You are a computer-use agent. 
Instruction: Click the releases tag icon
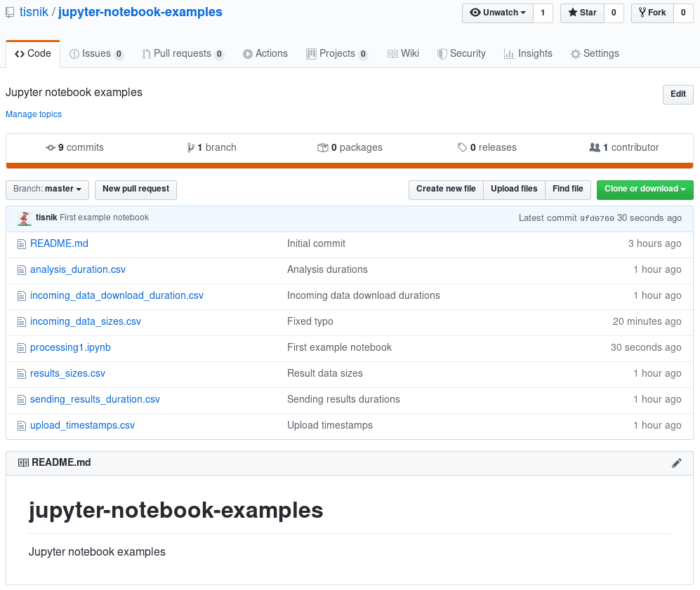(x=462, y=148)
